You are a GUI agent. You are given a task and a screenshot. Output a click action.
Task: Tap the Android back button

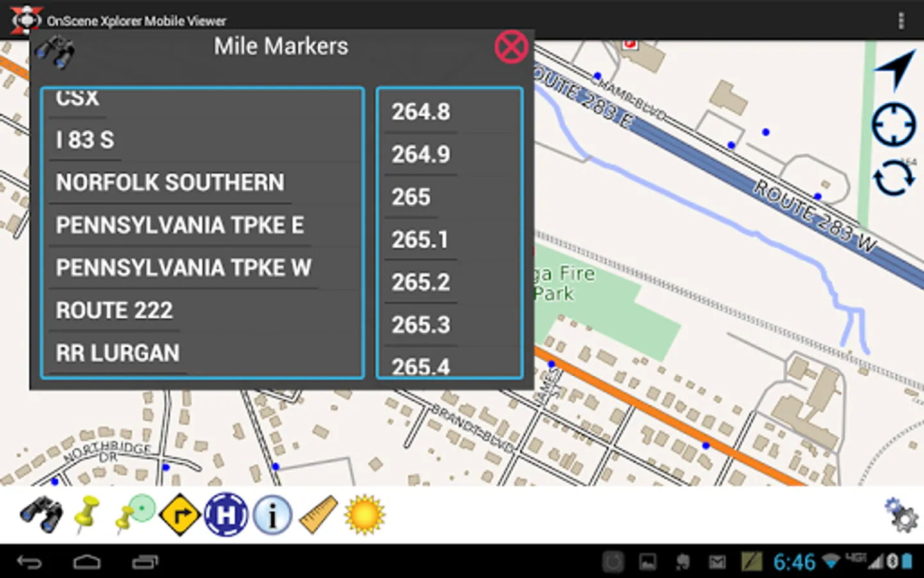tap(29, 563)
